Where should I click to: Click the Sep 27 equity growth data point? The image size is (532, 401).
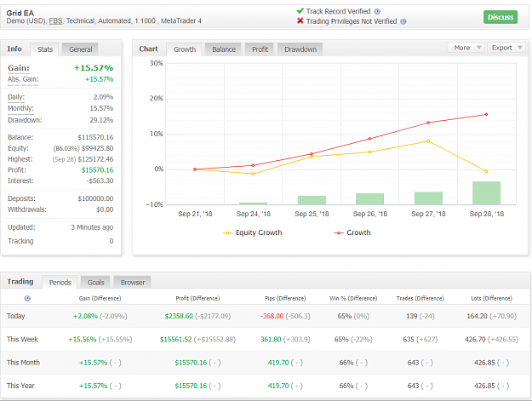point(428,141)
